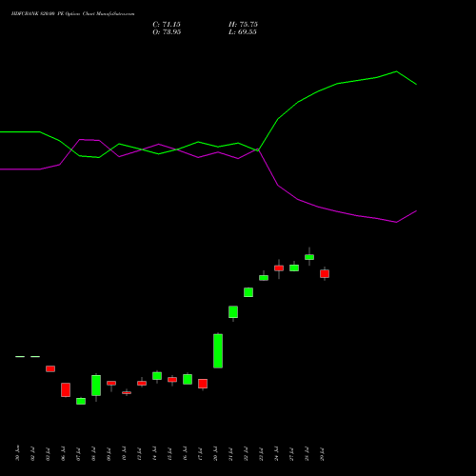Click the peak of the green indicator line
Screen dimensions: 476x476
tap(396, 71)
